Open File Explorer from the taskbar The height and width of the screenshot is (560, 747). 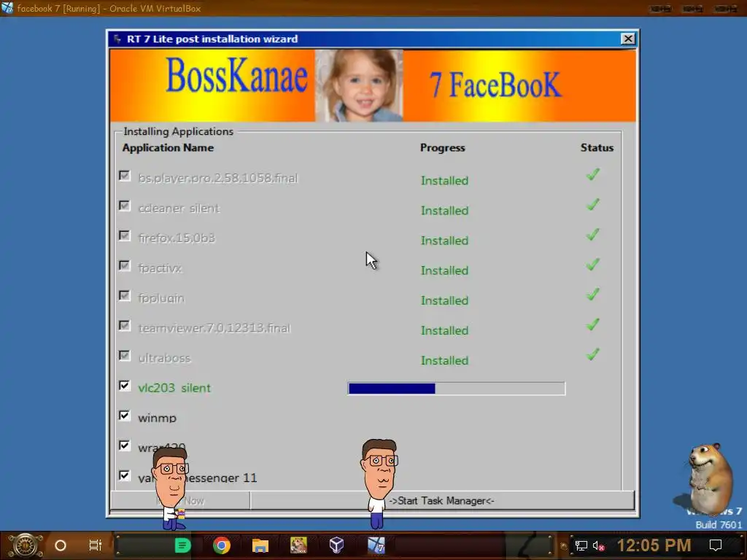pyautogui.click(x=260, y=545)
